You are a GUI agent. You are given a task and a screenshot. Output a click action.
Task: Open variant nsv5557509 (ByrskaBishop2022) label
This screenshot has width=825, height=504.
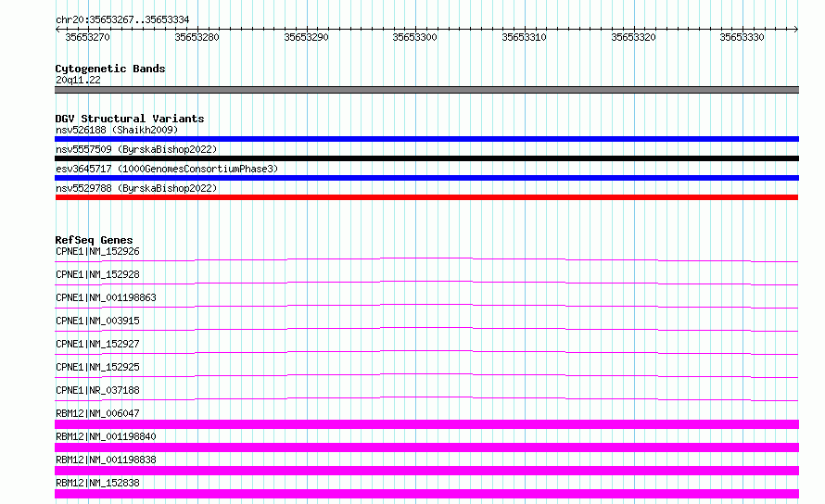pyautogui.click(x=136, y=149)
